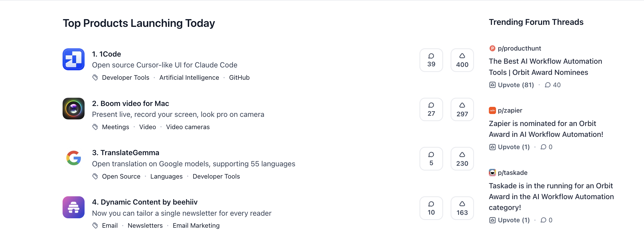Open comments for 1Code showing 39
Image resolution: width=644 pixels, height=240 pixels.
point(431,60)
